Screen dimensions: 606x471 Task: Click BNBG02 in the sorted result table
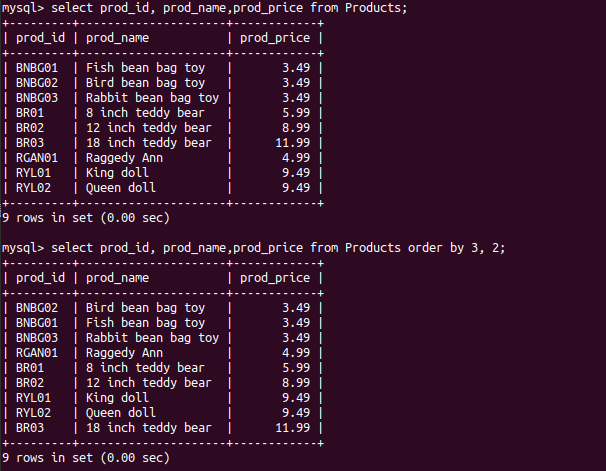[37, 308]
